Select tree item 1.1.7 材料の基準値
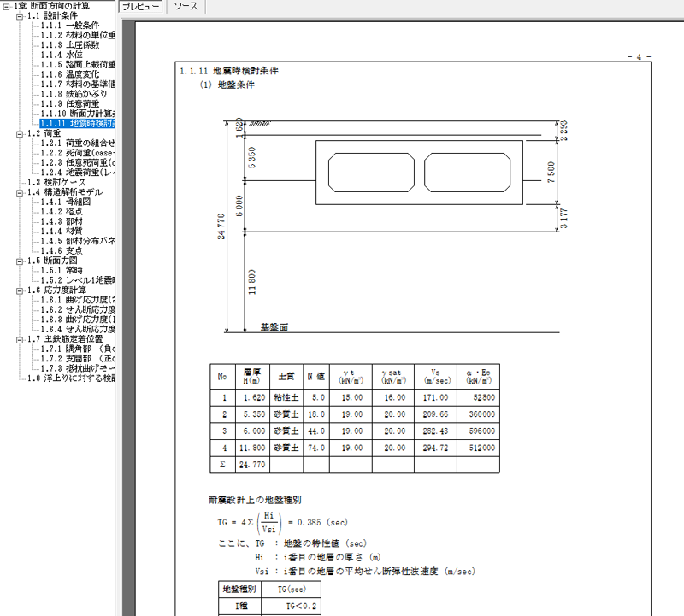 click(78, 84)
